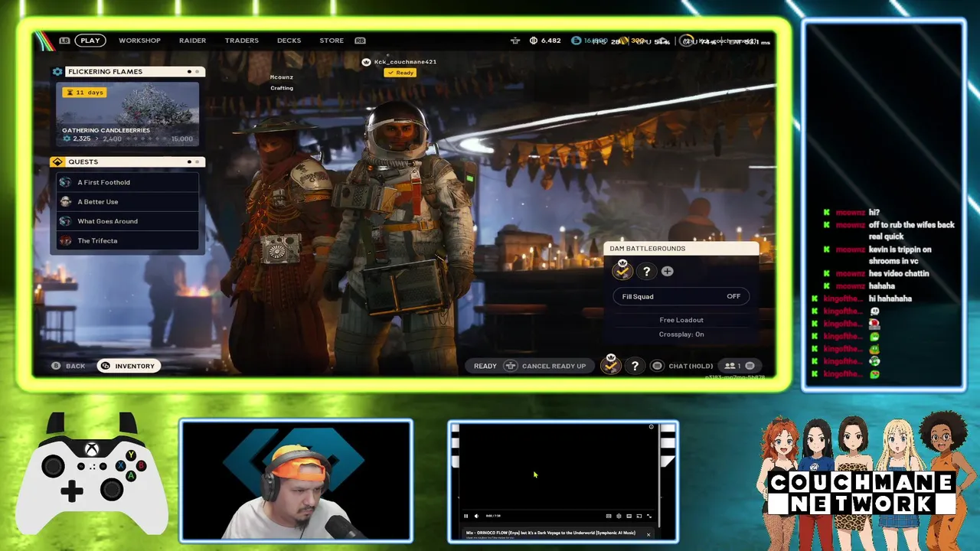980x551 pixels.
Task: Click the party leader crown icon
Action: click(366, 62)
